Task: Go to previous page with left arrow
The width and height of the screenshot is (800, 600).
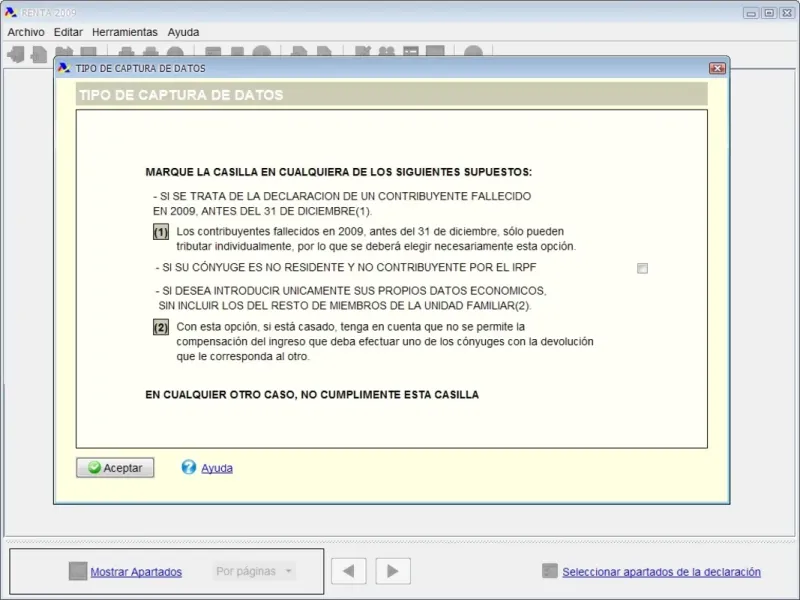Action: coord(348,571)
